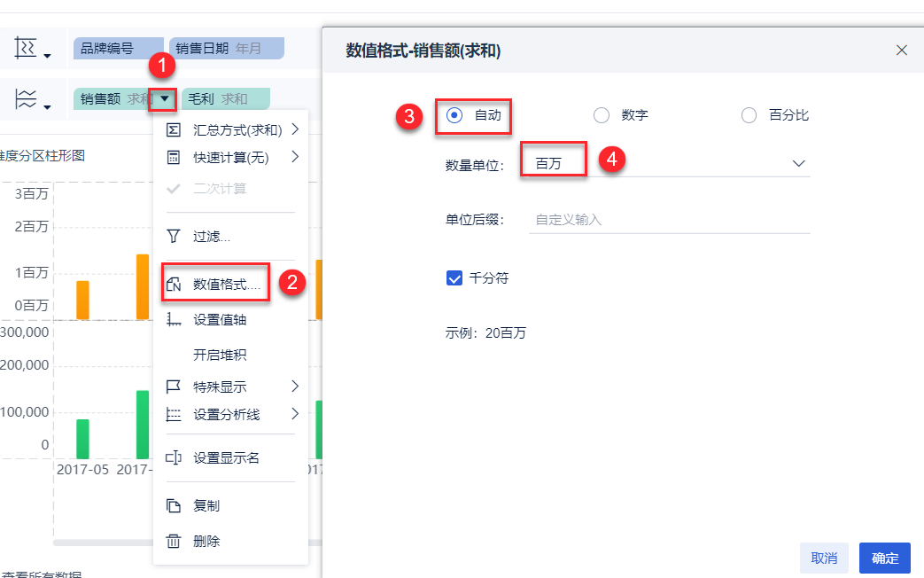Click the 数值格式 number format icon
The image size is (924, 578).
(175, 285)
